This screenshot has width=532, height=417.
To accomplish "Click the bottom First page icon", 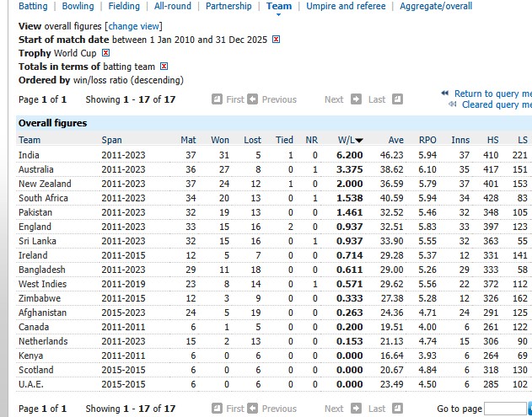I will coord(217,409).
